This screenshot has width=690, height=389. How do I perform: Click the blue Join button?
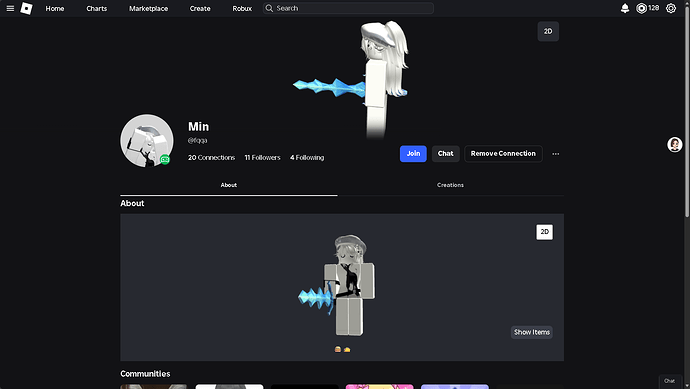(413, 154)
